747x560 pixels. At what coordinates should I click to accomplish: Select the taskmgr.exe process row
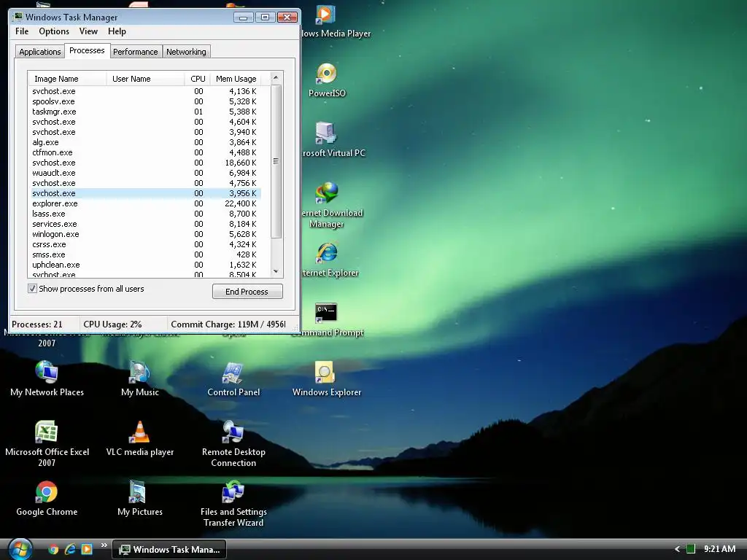pyautogui.click(x=146, y=112)
